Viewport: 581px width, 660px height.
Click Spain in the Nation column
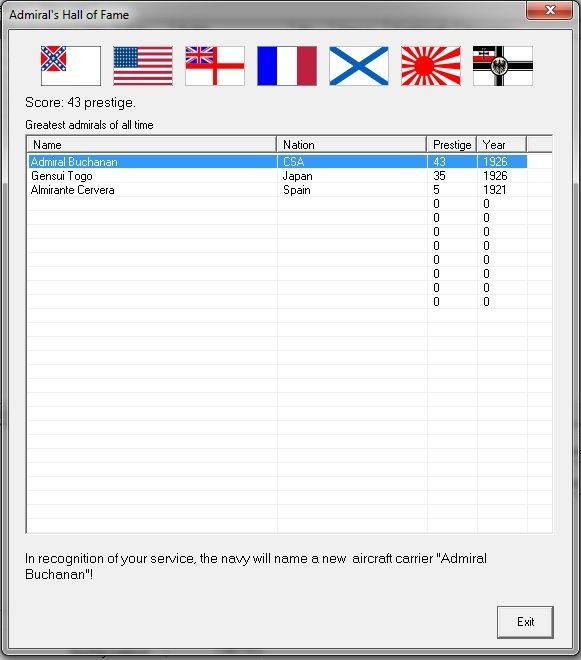(x=296, y=190)
